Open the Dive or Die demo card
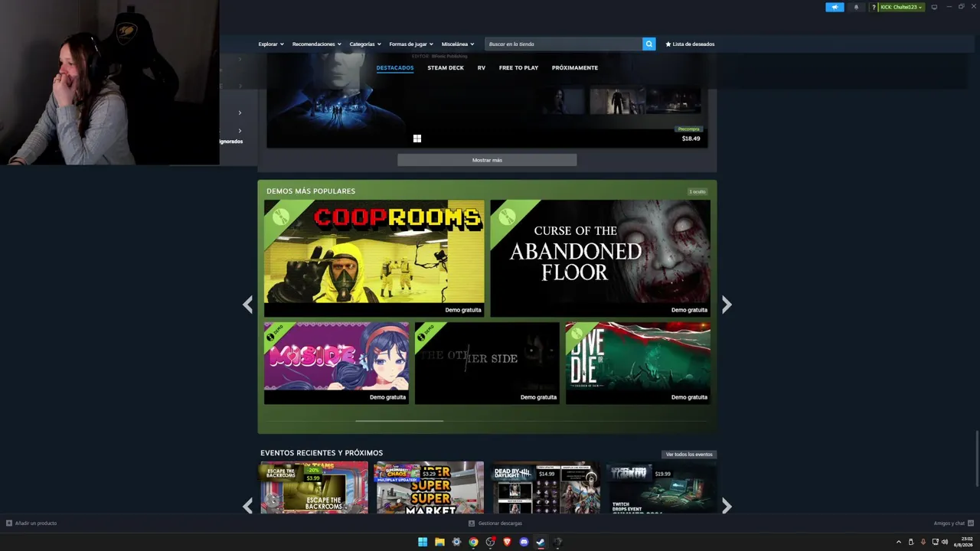The image size is (980, 551). (638, 363)
